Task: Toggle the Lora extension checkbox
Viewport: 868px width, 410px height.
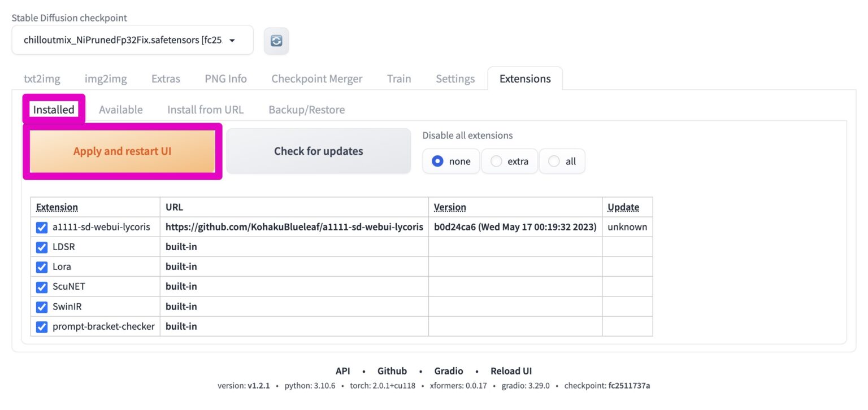Action: [x=41, y=267]
